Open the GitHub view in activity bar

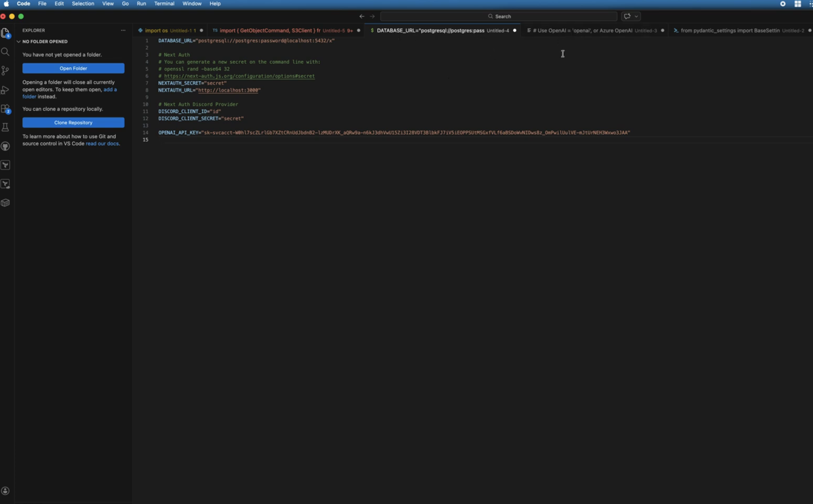point(5,146)
